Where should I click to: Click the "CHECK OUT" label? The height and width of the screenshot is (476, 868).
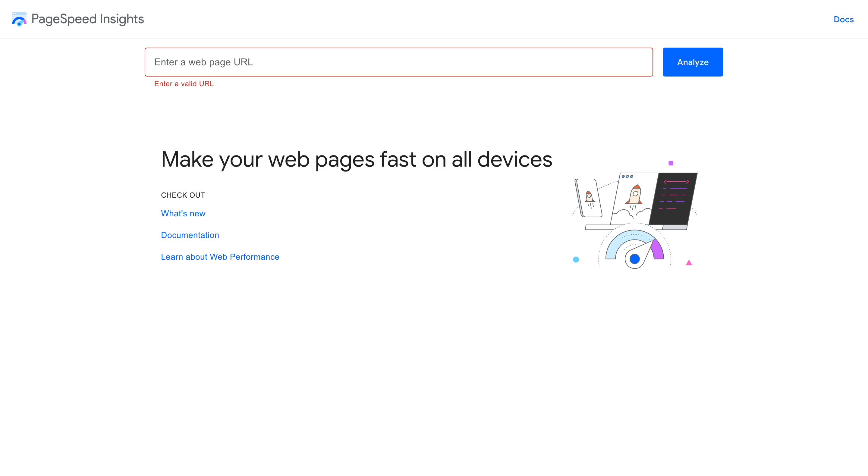[183, 195]
